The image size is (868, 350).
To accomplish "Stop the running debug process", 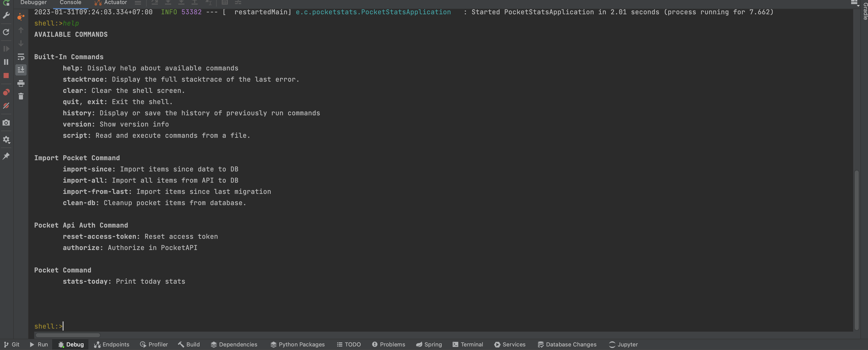I will click(x=6, y=76).
